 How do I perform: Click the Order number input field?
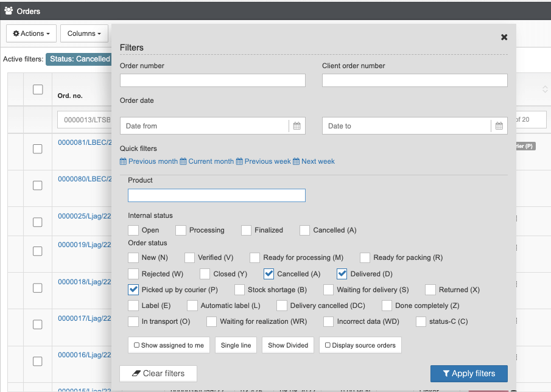coord(212,80)
